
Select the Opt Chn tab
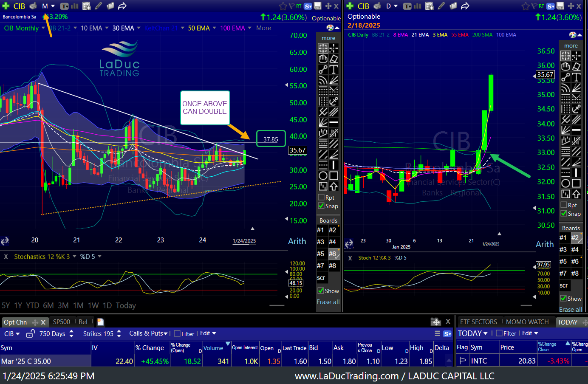point(15,322)
